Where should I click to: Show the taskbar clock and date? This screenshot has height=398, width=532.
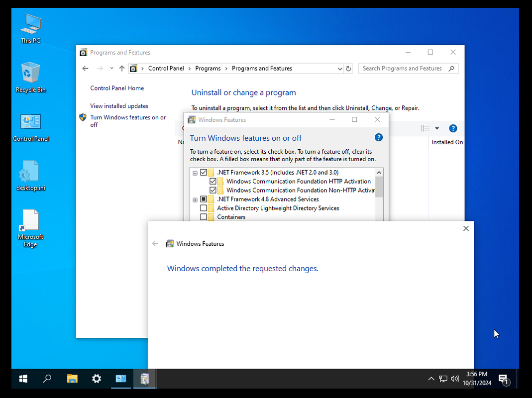coord(477,379)
